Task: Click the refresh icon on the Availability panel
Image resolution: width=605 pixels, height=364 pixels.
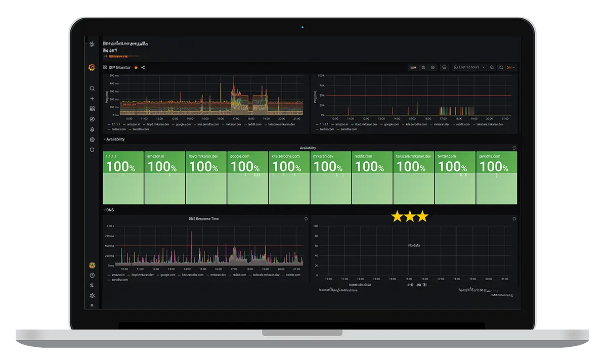Action: click(x=514, y=148)
